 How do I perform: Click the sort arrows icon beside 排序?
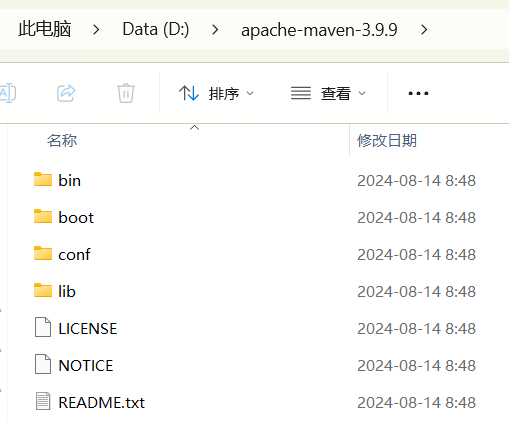[x=189, y=93]
